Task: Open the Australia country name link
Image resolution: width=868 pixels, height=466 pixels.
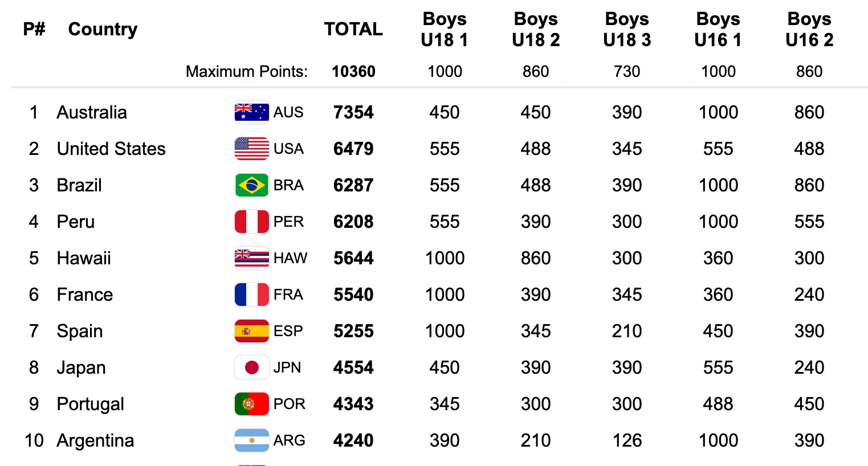Action: coord(92,112)
